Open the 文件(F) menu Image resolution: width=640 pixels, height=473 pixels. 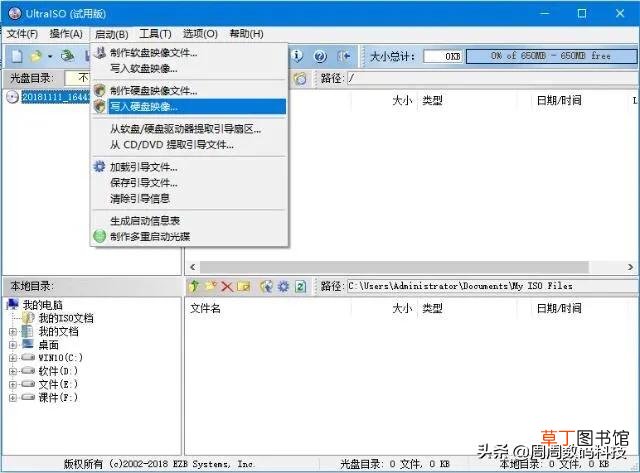[x=22, y=34]
